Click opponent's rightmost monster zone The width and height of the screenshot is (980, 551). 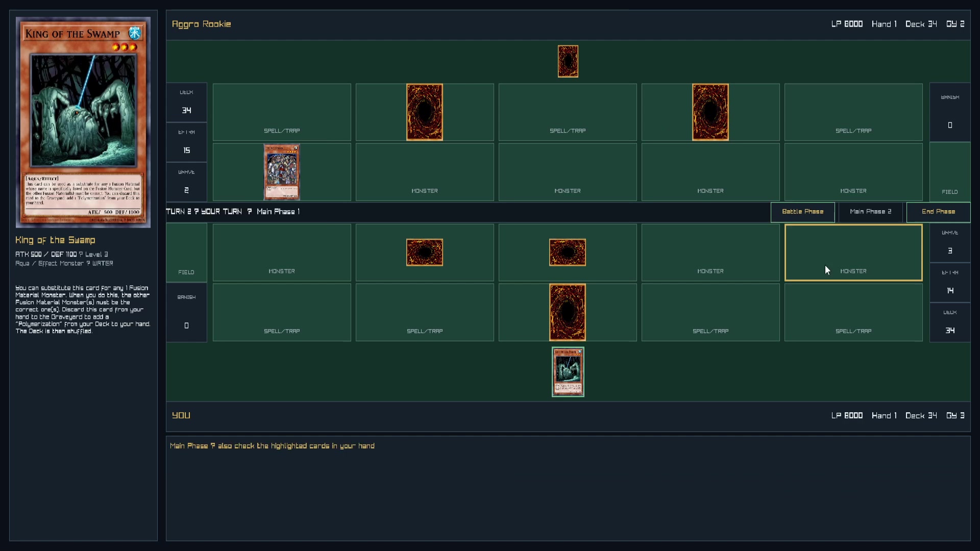click(853, 172)
